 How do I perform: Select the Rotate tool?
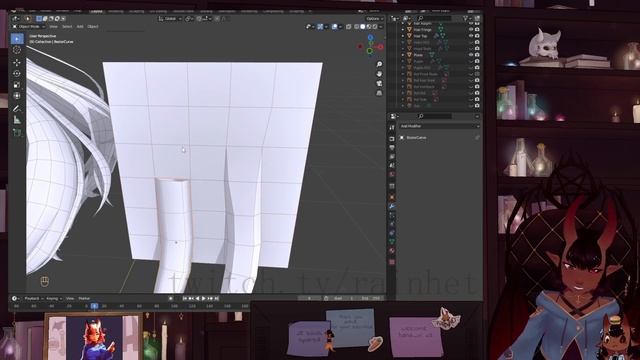point(17,73)
